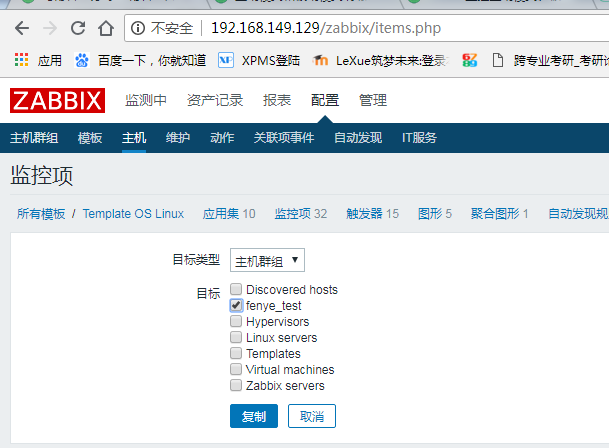This screenshot has height=448, width=609.
Task: Uncheck the fenye_test checkbox
Action: click(x=236, y=305)
